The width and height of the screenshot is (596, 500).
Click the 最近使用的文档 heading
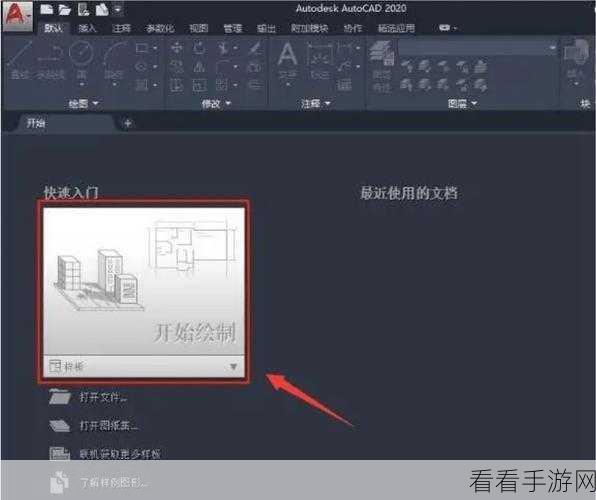coord(409,193)
